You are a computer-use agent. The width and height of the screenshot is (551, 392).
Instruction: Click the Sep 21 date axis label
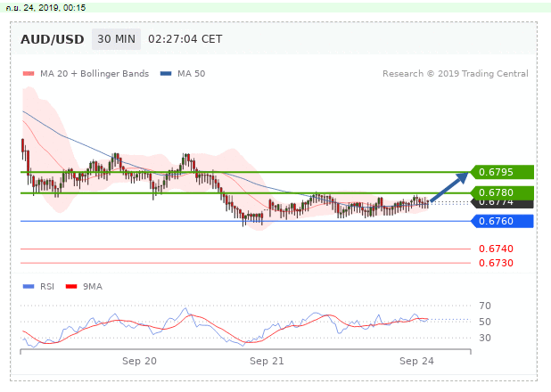pos(267,361)
